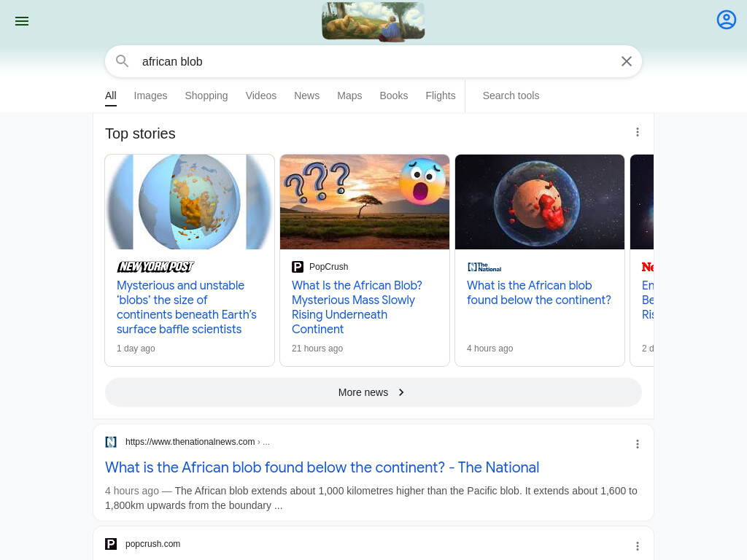Screen dimensions: 747x560
Task: Open card headline 'What is the African blob found below'
Action: pos(539,292)
